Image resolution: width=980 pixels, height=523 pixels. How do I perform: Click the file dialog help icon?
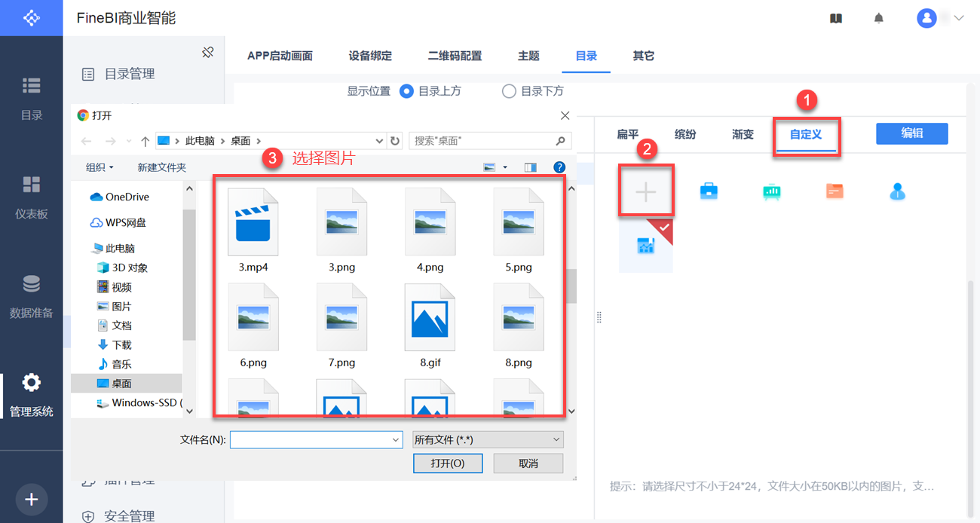point(559,167)
